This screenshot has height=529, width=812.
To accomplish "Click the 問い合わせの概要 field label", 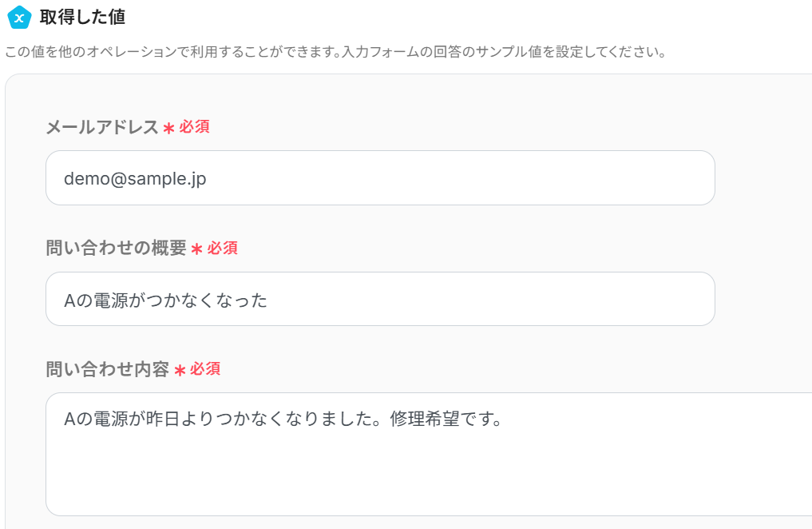I will click(116, 249).
